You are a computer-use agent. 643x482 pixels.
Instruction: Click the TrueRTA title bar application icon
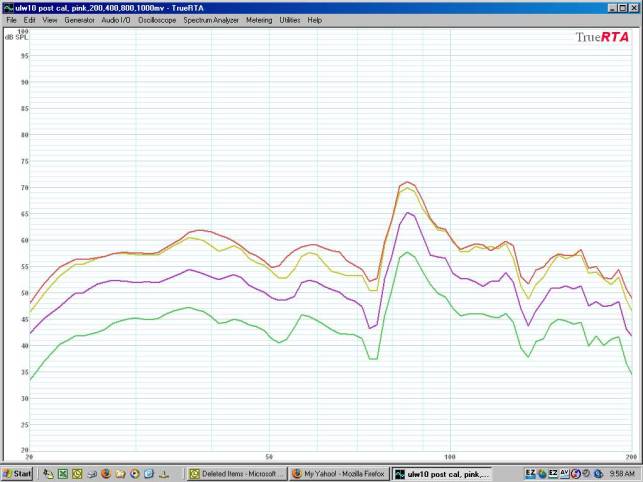coord(8,7)
